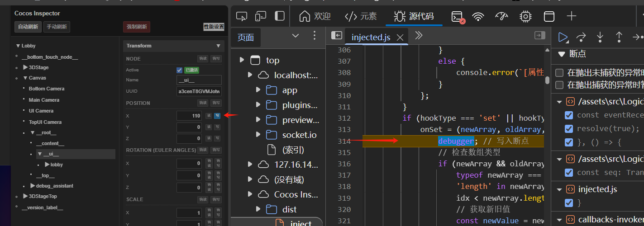Expand the top frame tree item

coord(242,60)
